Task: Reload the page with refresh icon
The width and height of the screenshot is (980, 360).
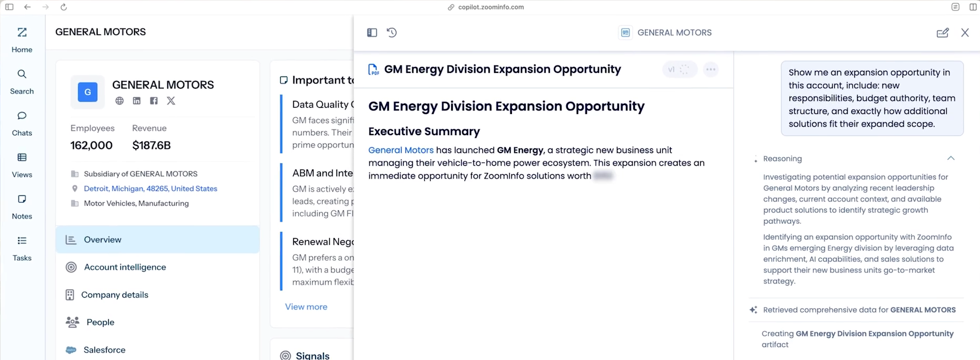Action: [63, 7]
